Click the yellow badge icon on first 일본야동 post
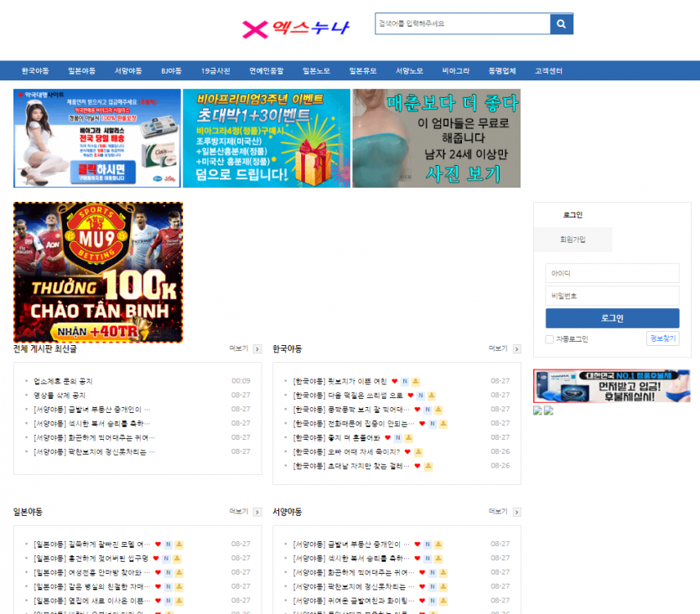The height and width of the screenshot is (614, 700). tap(179, 544)
